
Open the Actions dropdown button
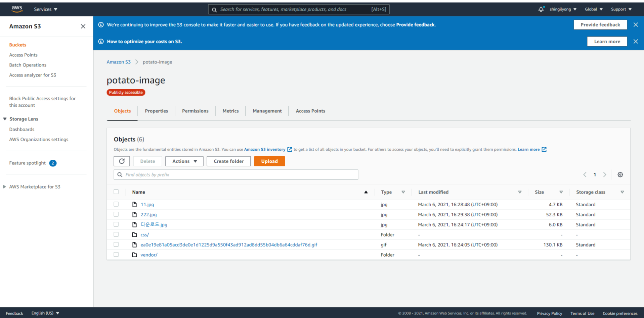point(184,161)
